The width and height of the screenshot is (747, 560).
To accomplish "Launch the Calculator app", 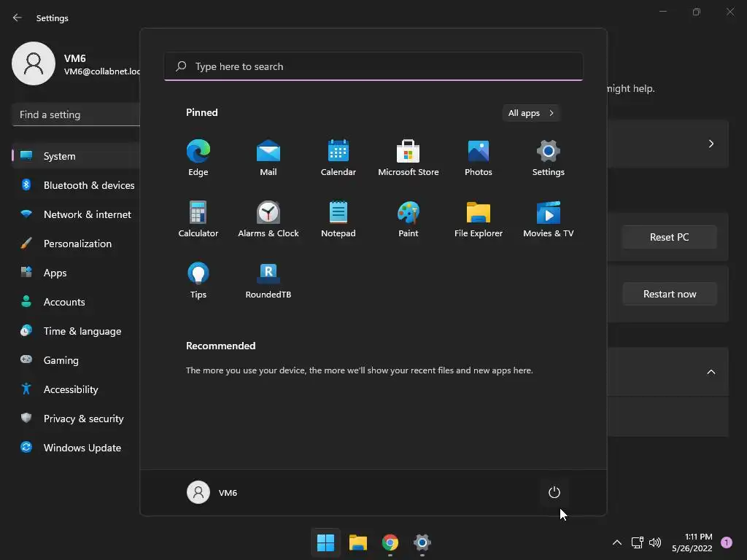I will click(x=198, y=219).
